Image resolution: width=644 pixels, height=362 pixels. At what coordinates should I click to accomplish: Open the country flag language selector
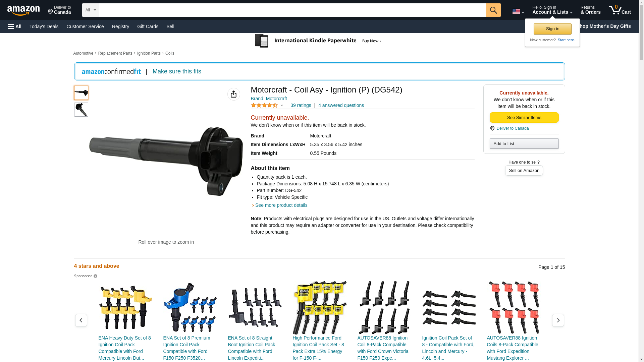pyautogui.click(x=518, y=11)
